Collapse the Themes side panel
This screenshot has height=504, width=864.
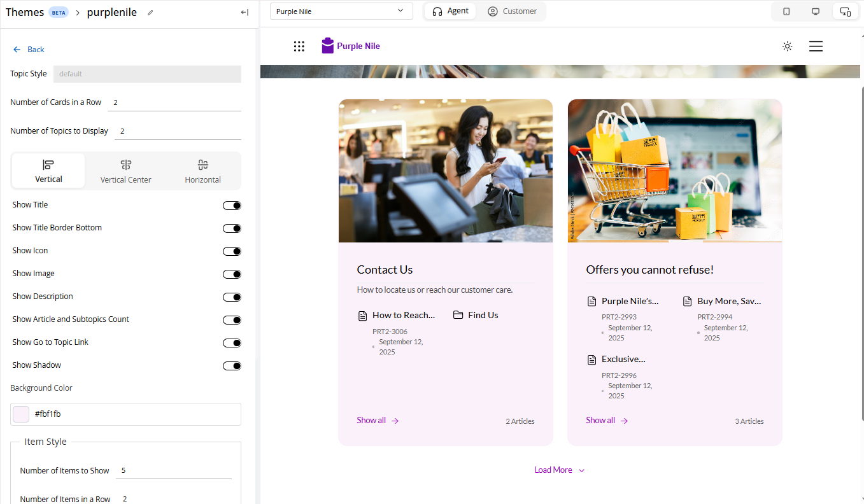click(244, 13)
